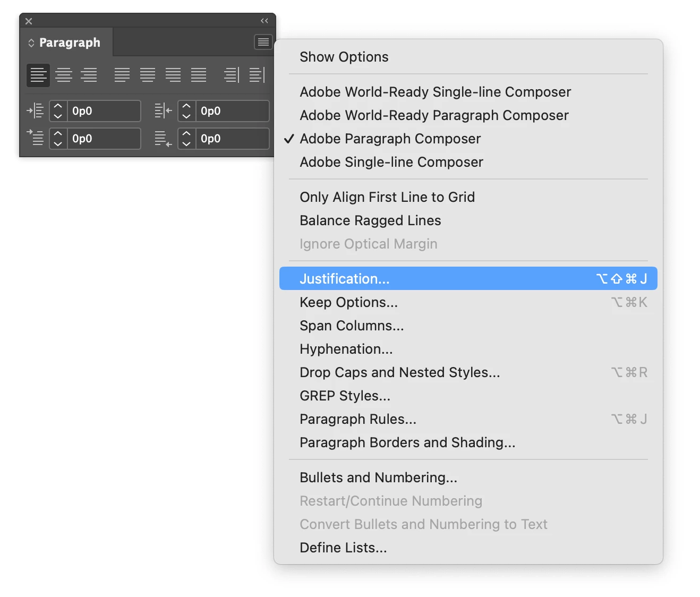Viewport: 700px width, 597px height.
Task: Choose Justify with last line aligned left
Action: [122, 75]
